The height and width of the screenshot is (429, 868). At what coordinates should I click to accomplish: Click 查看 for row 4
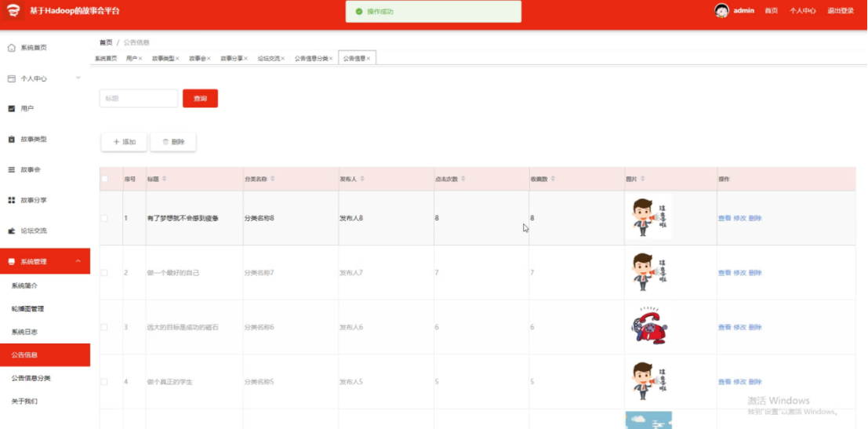point(724,382)
